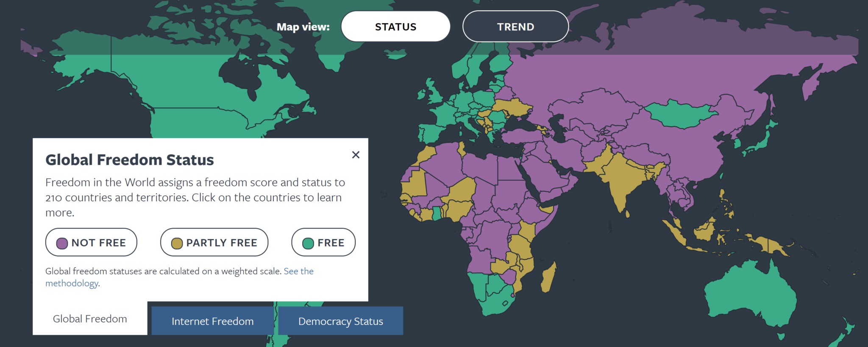The width and height of the screenshot is (868, 347).
Task: Click the yellow PARTLY FREE color swatch
Action: pos(177,242)
